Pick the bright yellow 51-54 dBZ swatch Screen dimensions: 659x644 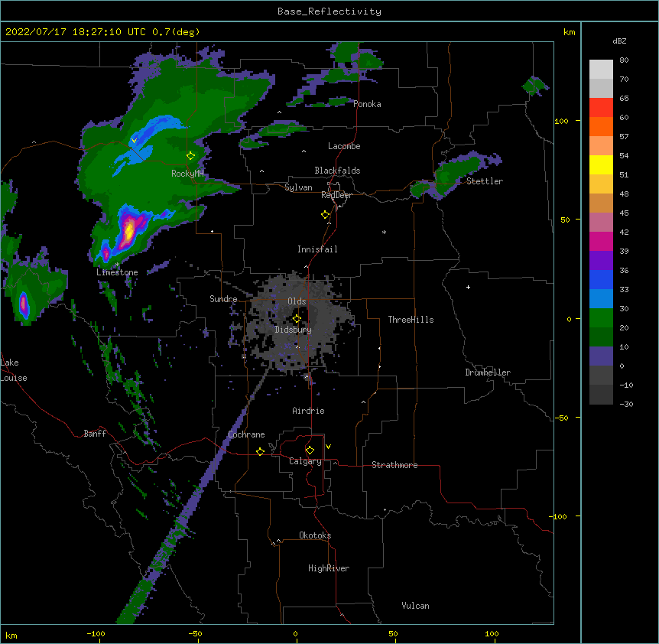coord(601,164)
